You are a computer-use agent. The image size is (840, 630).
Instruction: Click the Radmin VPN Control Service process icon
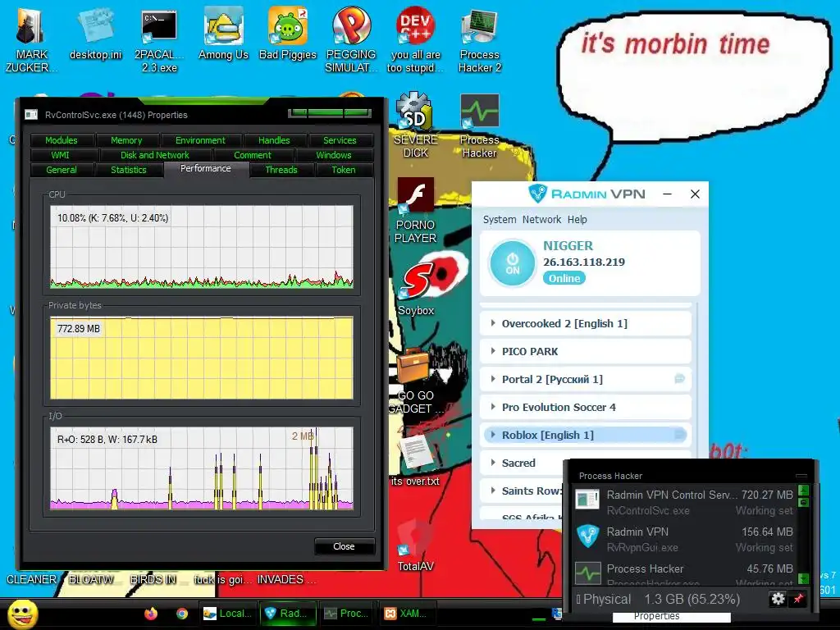587,500
